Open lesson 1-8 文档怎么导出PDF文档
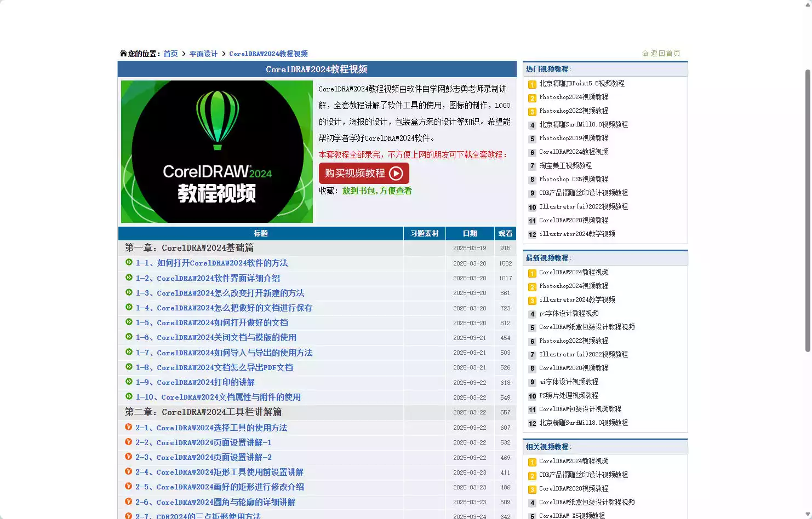812x519 pixels. point(214,367)
